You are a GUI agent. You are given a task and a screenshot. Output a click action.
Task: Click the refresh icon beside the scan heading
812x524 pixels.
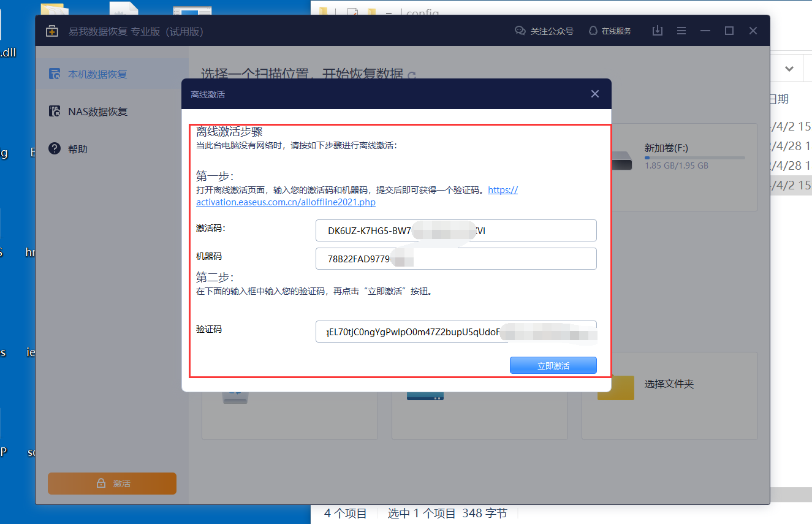point(412,76)
